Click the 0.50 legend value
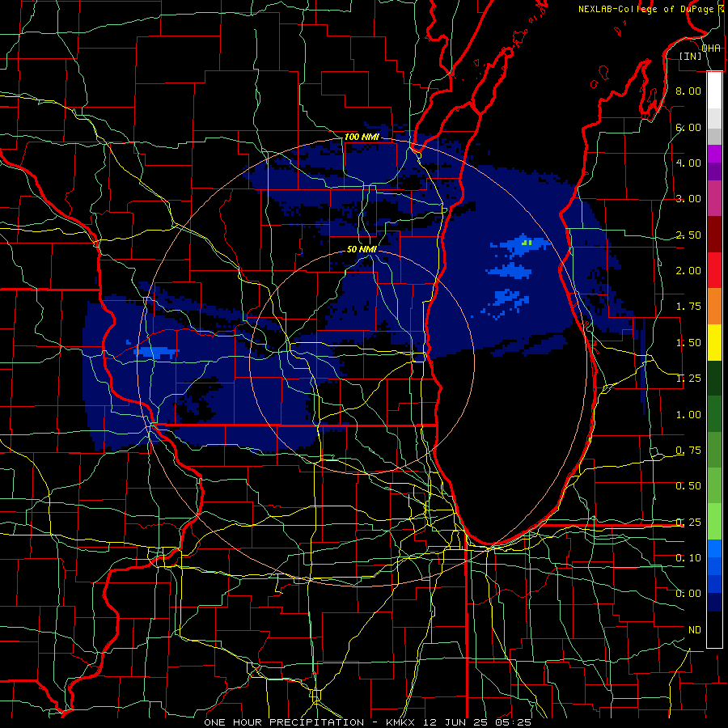The width and height of the screenshot is (728, 728). click(688, 486)
